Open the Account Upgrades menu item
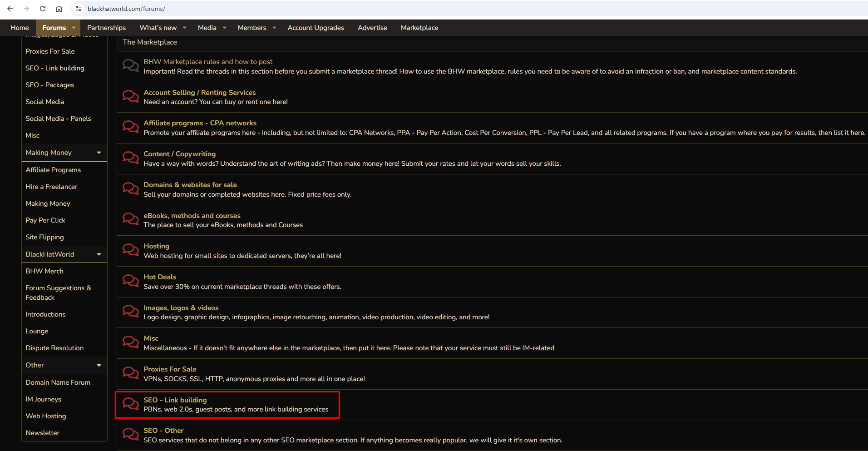This screenshot has height=451, width=868. tap(316, 28)
